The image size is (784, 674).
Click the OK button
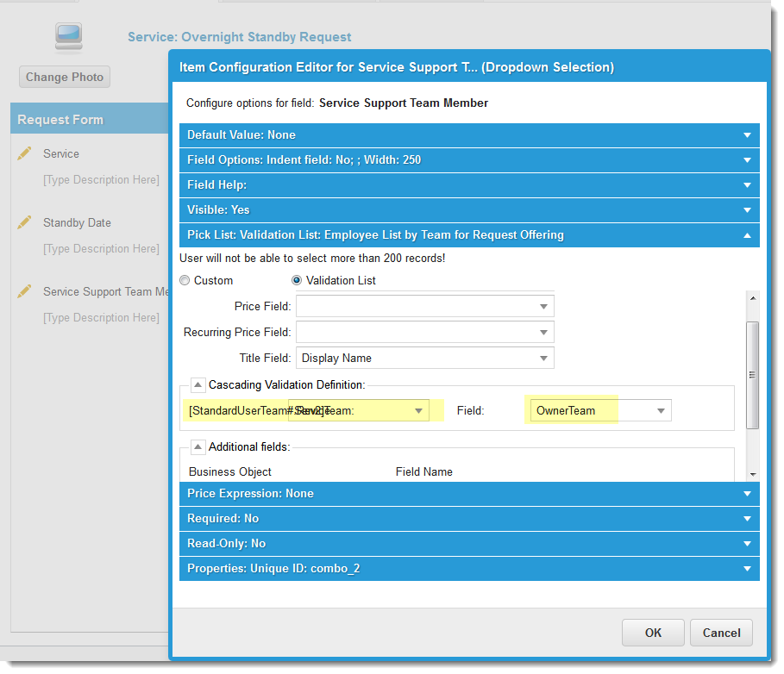pos(653,633)
